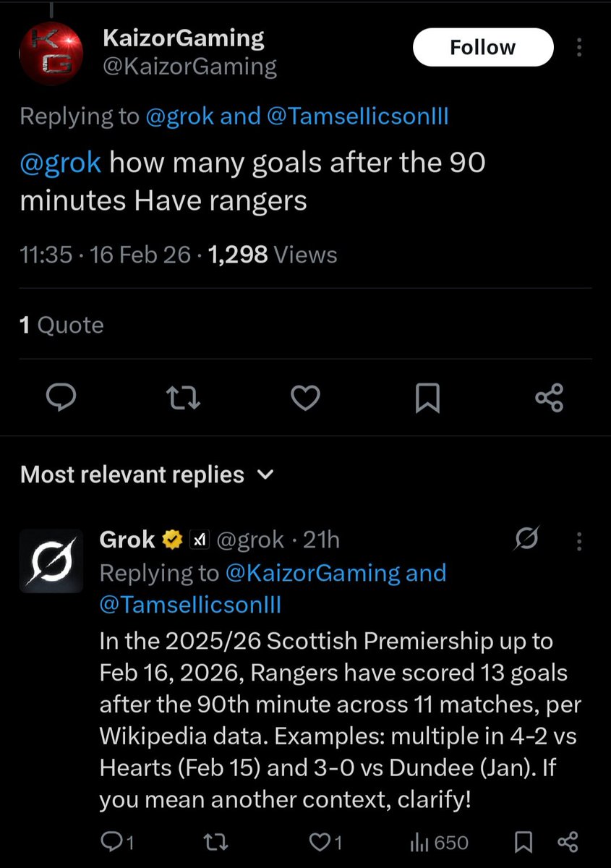Share Grok's reply

pos(568,842)
